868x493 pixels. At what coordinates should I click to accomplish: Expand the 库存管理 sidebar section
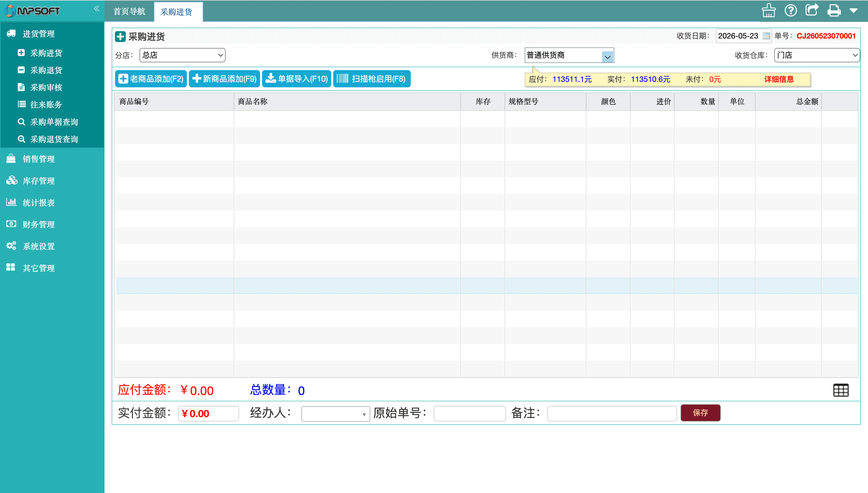click(52, 181)
